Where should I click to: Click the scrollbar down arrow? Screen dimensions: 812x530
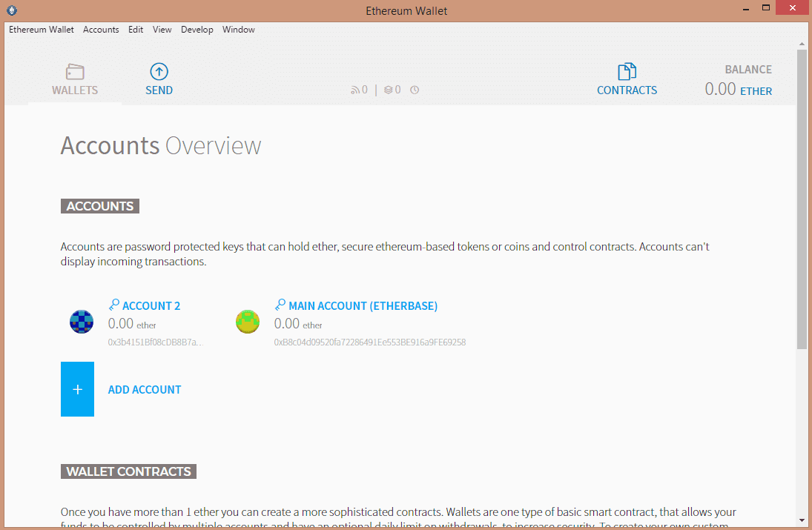tap(802, 520)
